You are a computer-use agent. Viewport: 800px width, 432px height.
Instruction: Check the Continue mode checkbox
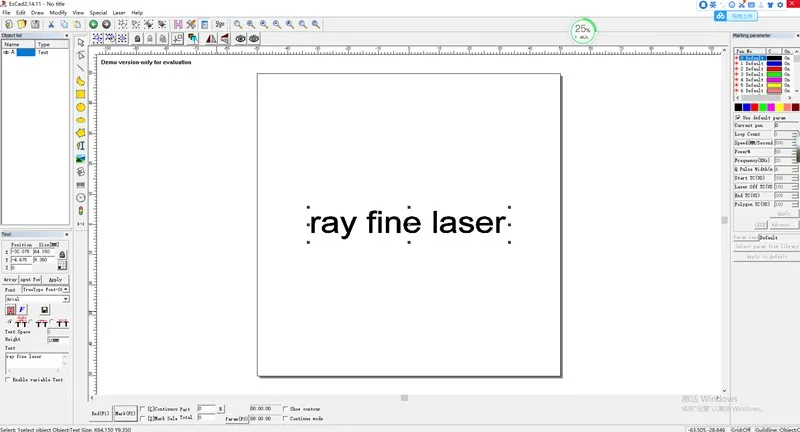point(285,418)
